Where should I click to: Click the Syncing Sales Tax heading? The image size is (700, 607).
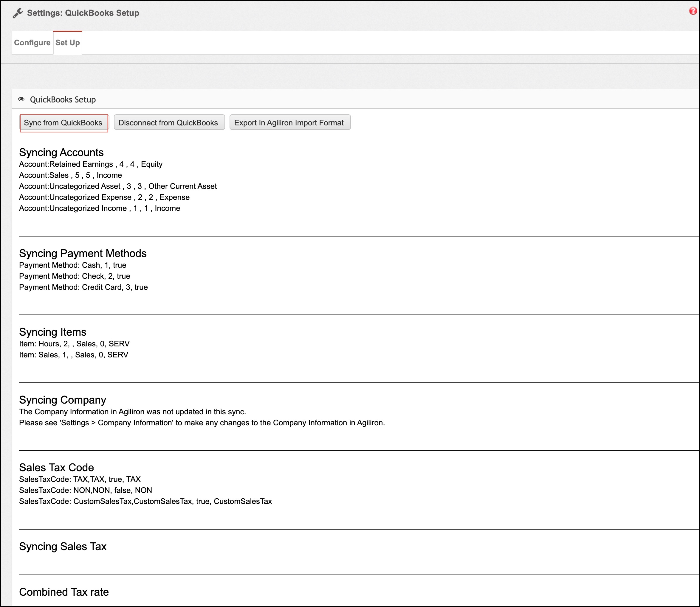[63, 547]
